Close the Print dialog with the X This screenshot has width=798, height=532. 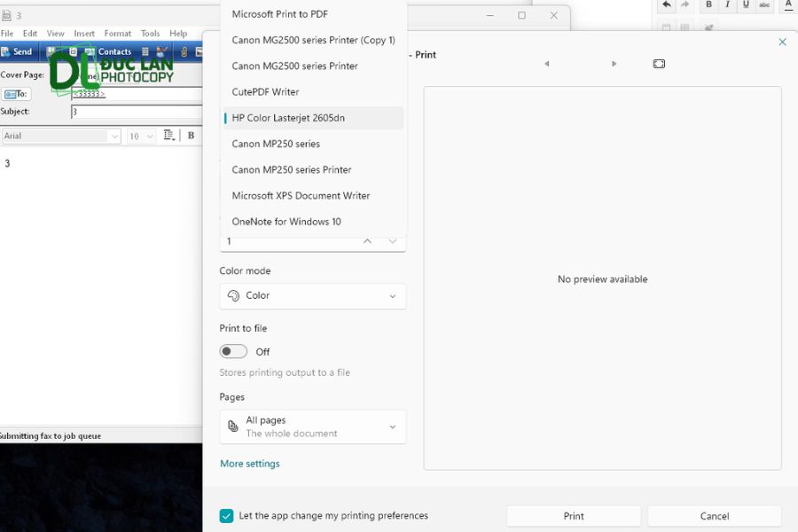[783, 42]
